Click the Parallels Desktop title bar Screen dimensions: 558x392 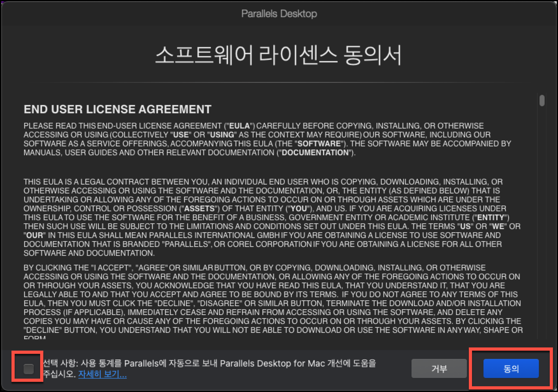(x=279, y=13)
